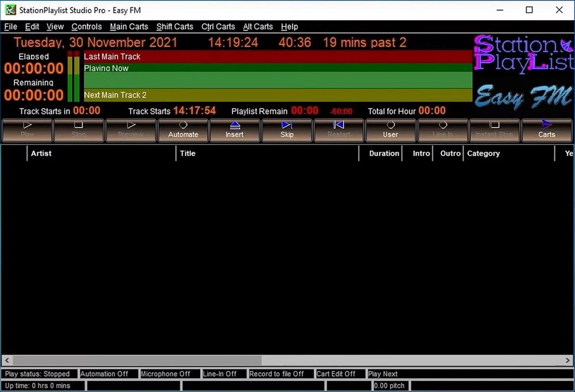Viewport: 575px width, 392px height.
Task: Open the Main Carts menu
Action: (x=129, y=27)
